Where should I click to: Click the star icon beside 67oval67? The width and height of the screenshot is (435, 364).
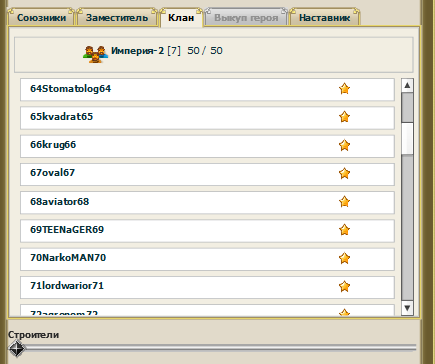point(344,173)
